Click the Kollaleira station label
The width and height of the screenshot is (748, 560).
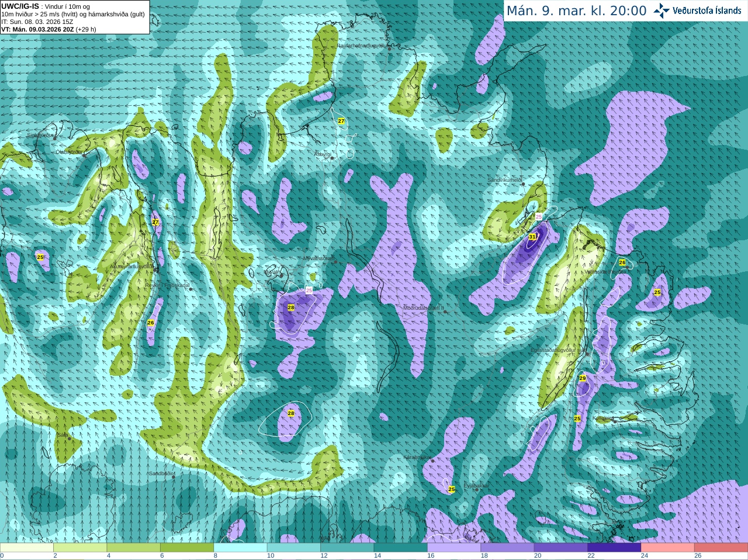[603, 418]
